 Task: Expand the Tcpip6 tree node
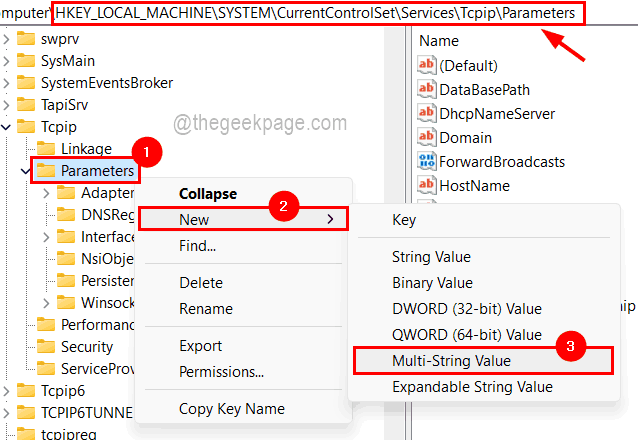coord(6,390)
